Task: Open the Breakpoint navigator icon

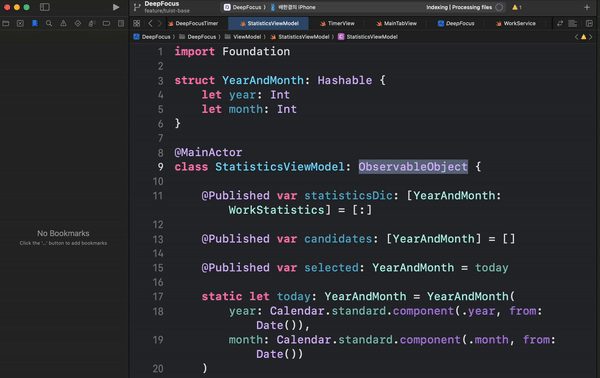Action: click(x=106, y=23)
